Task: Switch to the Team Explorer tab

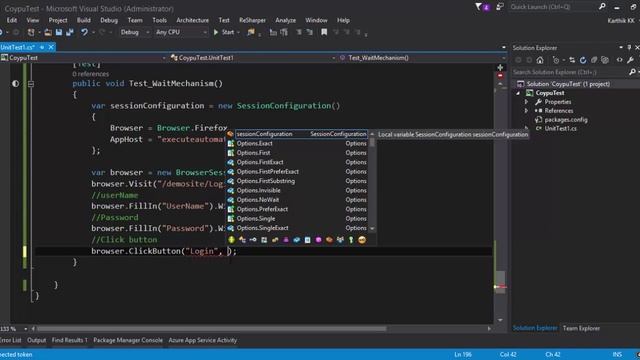Action: (x=581, y=328)
